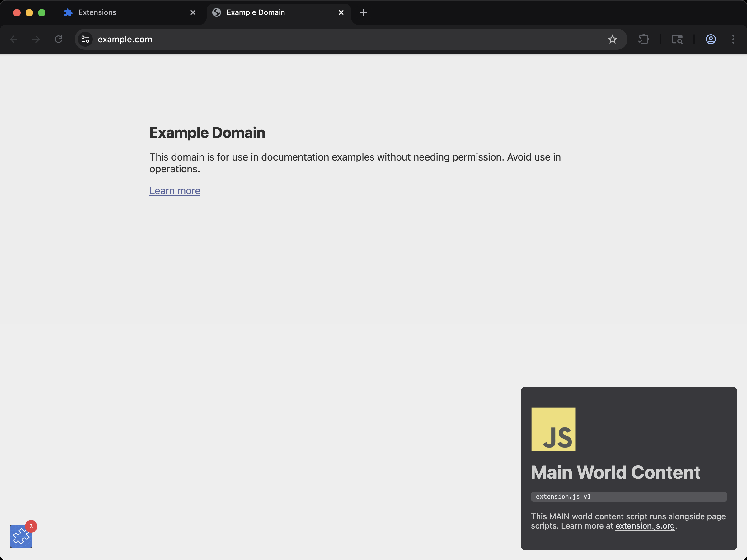Close the Extensions tab
The width and height of the screenshot is (747, 560).
pyautogui.click(x=193, y=12)
